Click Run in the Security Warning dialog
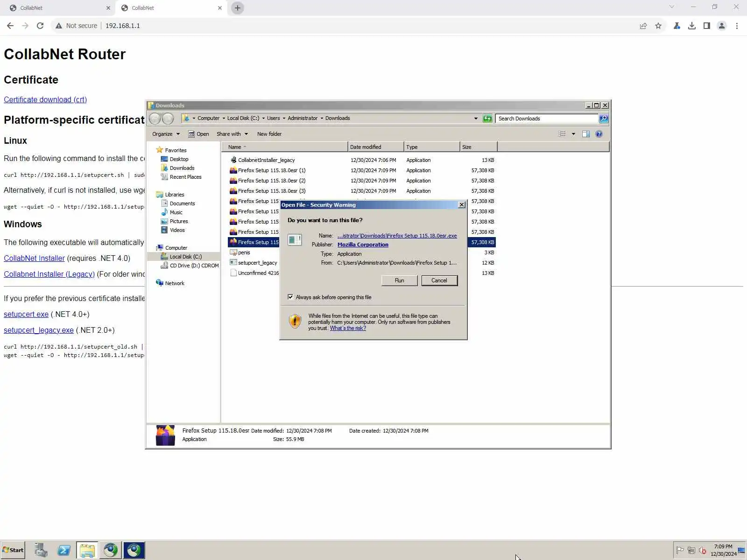747x560 pixels. tap(400, 280)
